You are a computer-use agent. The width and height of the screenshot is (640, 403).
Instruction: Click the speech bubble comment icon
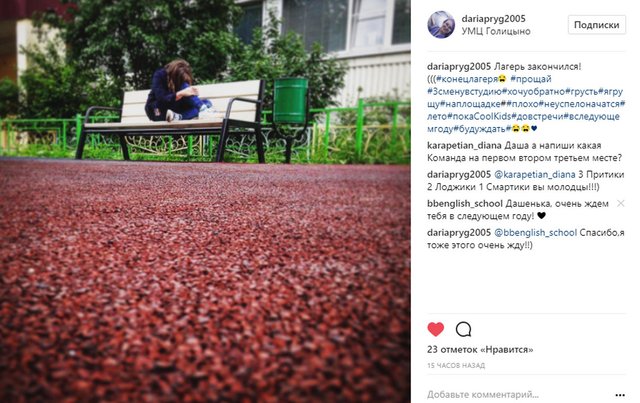[x=463, y=329]
